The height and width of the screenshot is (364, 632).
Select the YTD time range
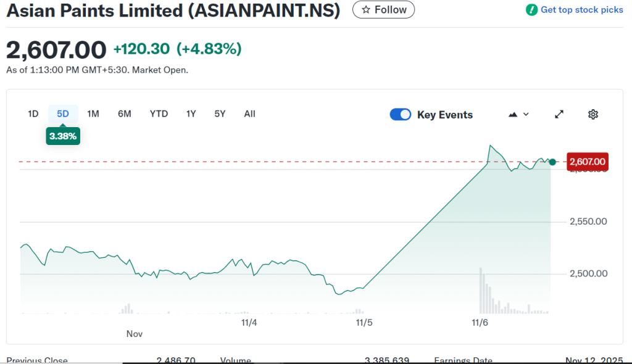coord(159,114)
